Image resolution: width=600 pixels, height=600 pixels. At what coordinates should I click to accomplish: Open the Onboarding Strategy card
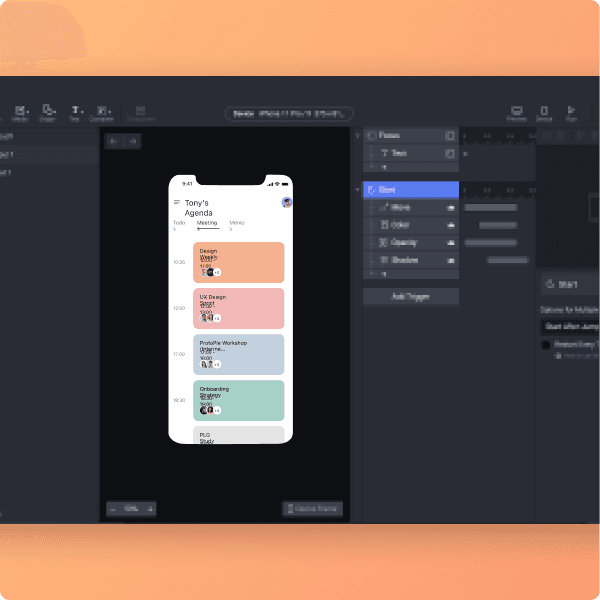(x=239, y=400)
